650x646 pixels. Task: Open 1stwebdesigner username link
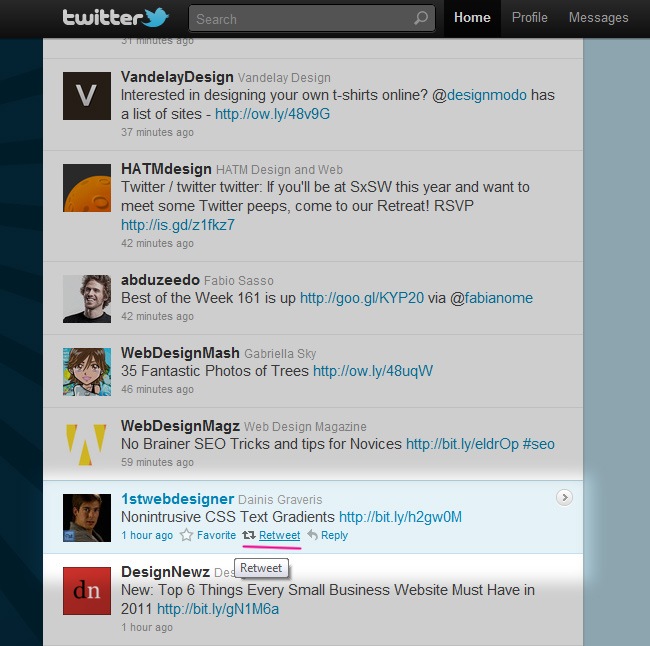pyautogui.click(x=177, y=499)
